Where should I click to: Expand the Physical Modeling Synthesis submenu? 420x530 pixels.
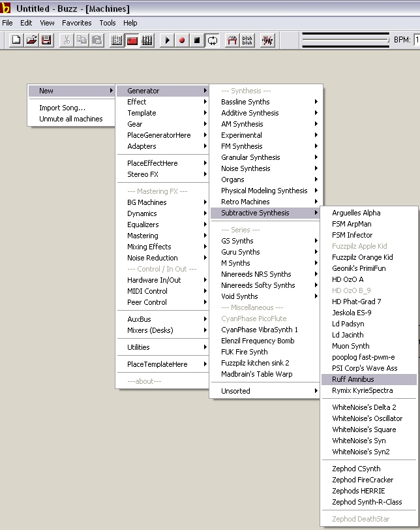[x=265, y=191]
